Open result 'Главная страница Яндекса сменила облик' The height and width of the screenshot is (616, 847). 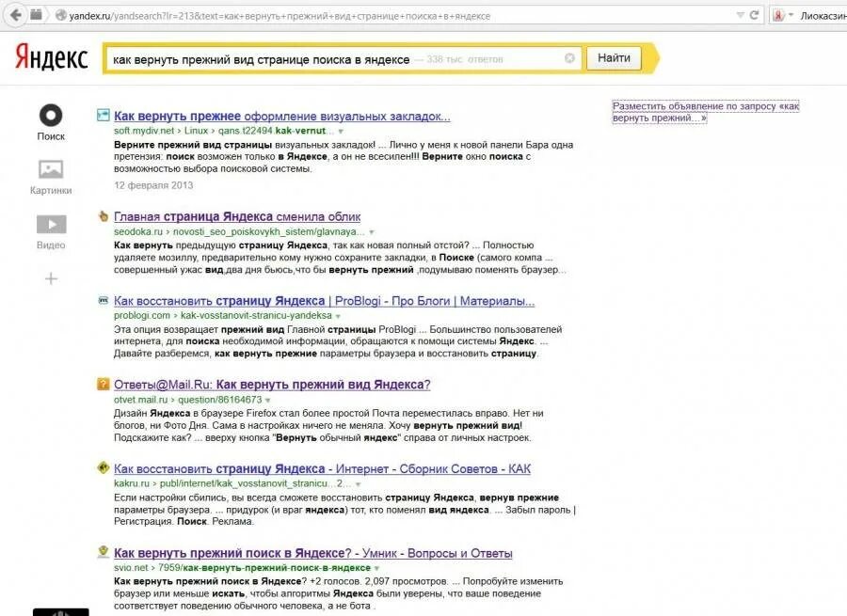(237, 216)
